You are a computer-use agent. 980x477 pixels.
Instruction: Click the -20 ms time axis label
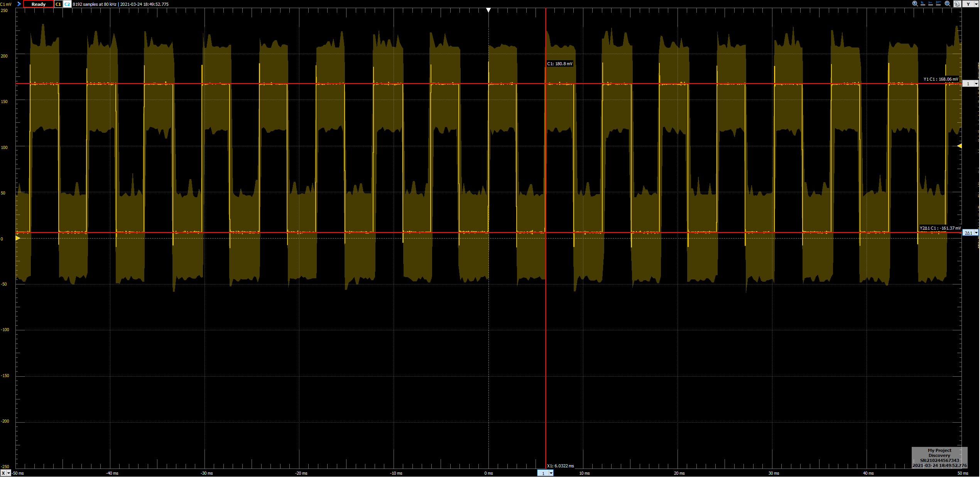pos(301,473)
